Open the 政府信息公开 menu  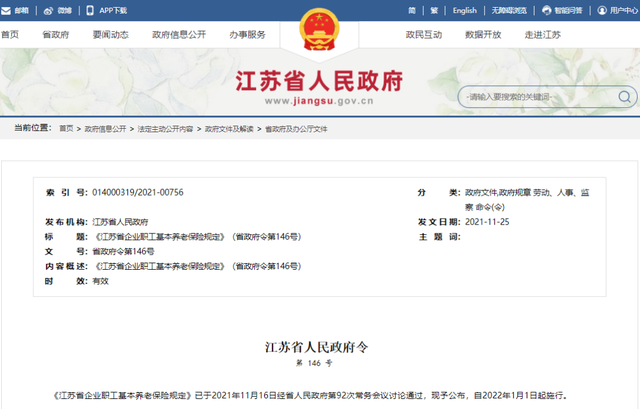pos(179,35)
